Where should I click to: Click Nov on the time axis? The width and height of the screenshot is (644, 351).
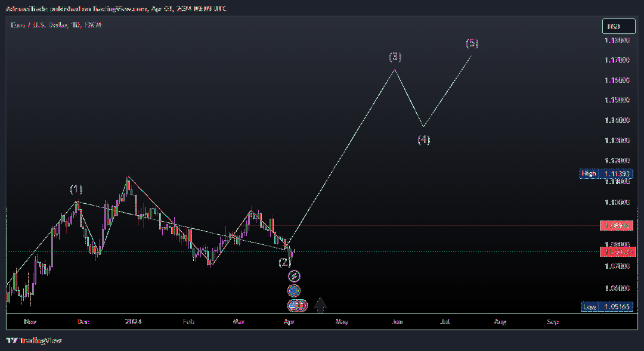pos(30,322)
